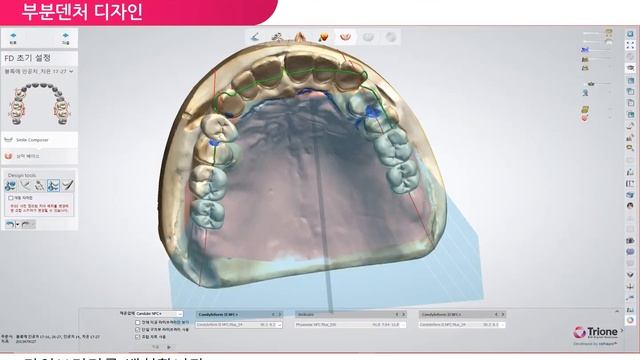Select the first Design tools icon

click(x=11, y=186)
